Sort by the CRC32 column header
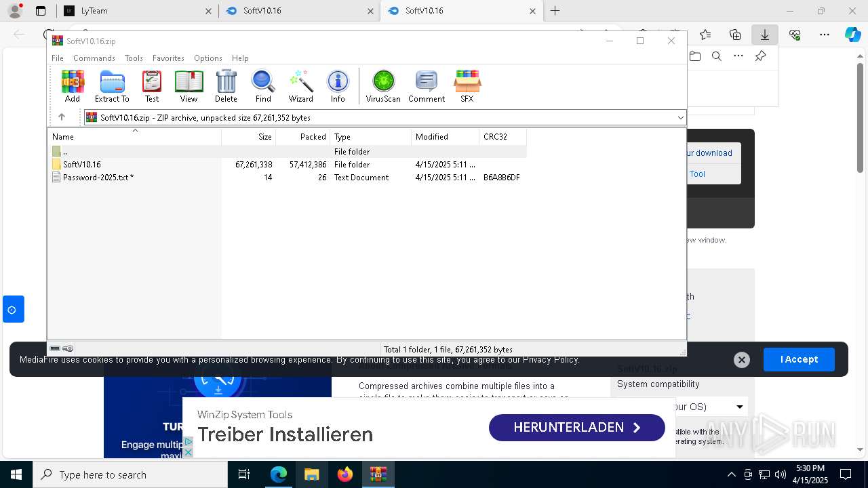This screenshot has height=488, width=868. [x=502, y=136]
